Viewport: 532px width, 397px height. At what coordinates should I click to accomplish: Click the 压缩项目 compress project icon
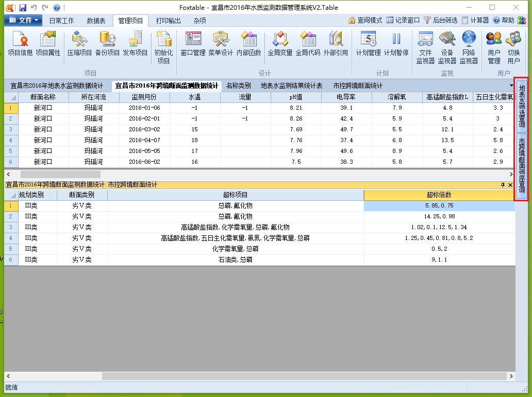click(79, 43)
